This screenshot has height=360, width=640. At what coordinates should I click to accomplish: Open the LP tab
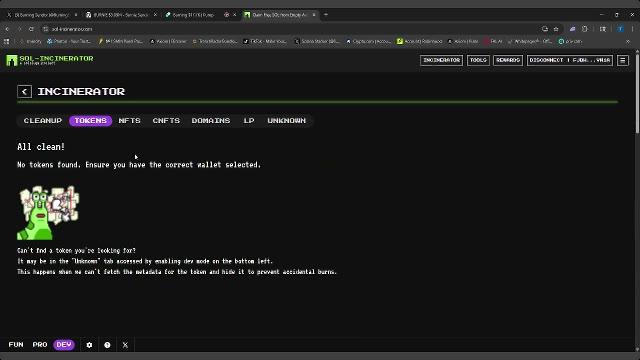click(249, 121)
